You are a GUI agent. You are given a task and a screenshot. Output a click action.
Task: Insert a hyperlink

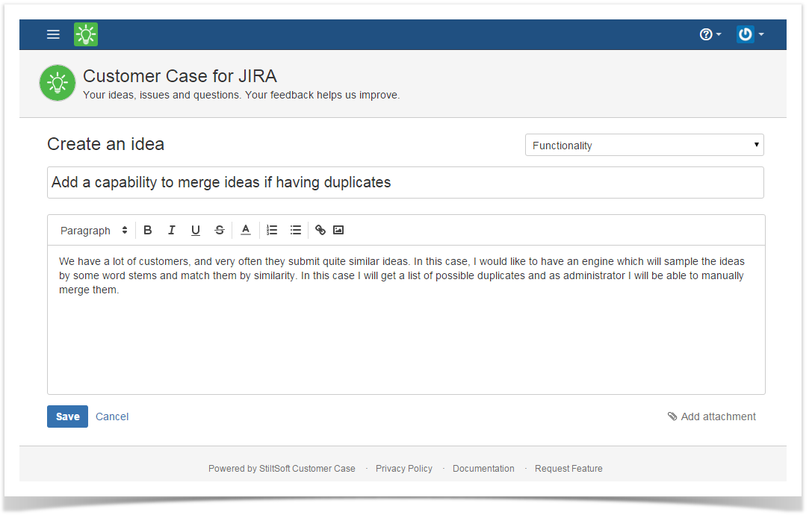click(x=320, y=231)
